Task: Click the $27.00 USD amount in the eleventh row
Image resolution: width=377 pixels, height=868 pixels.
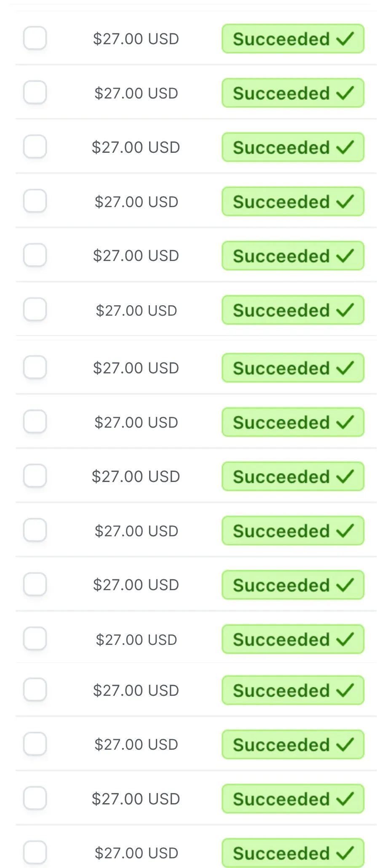Action: [x=136, y=585]
